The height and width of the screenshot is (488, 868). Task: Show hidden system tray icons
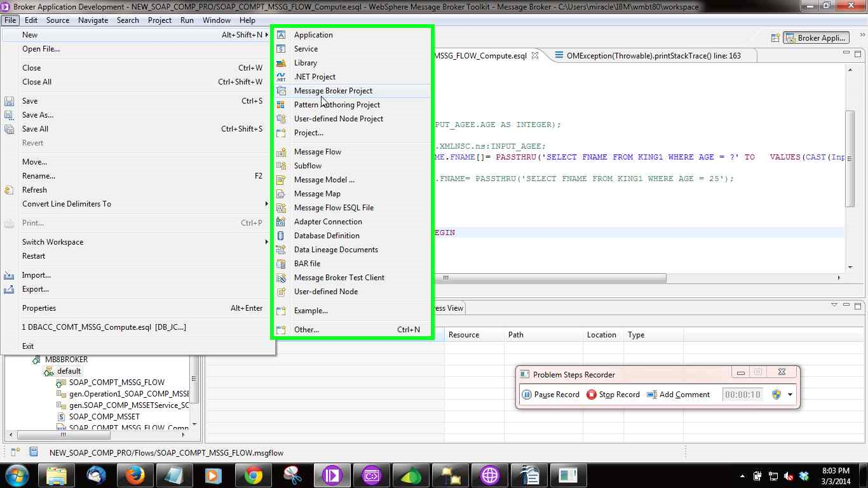pyautogui.click(x=742, y=476)
